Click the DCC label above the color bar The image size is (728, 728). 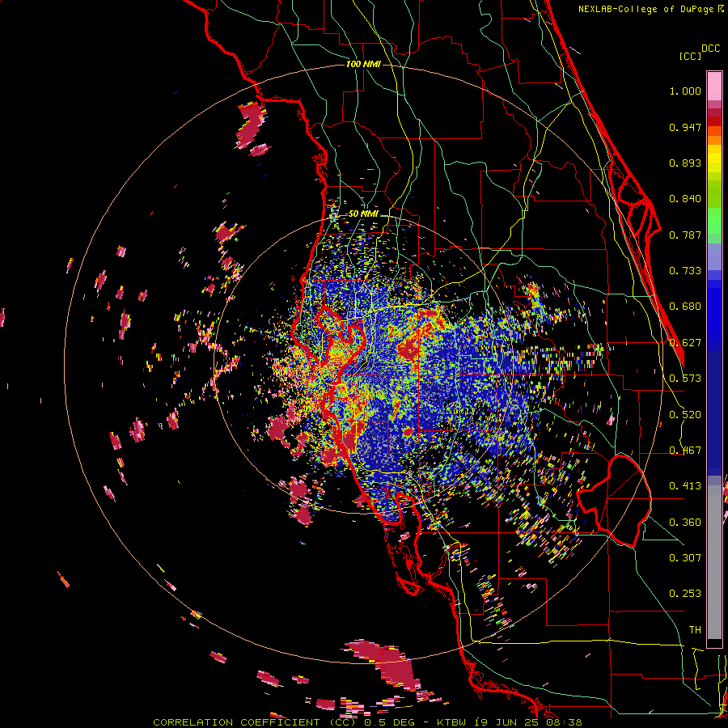coord(710,49)
